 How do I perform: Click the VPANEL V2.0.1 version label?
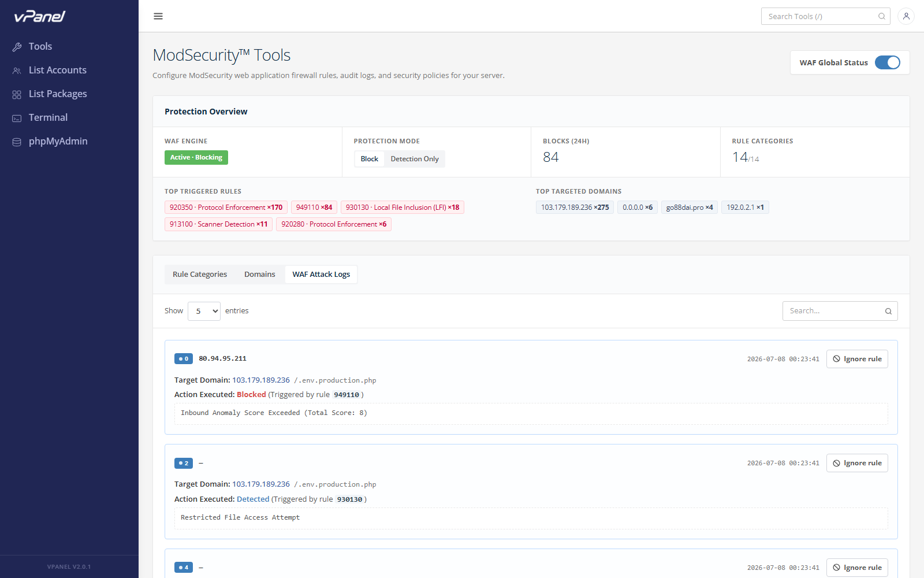click(69, 567)
